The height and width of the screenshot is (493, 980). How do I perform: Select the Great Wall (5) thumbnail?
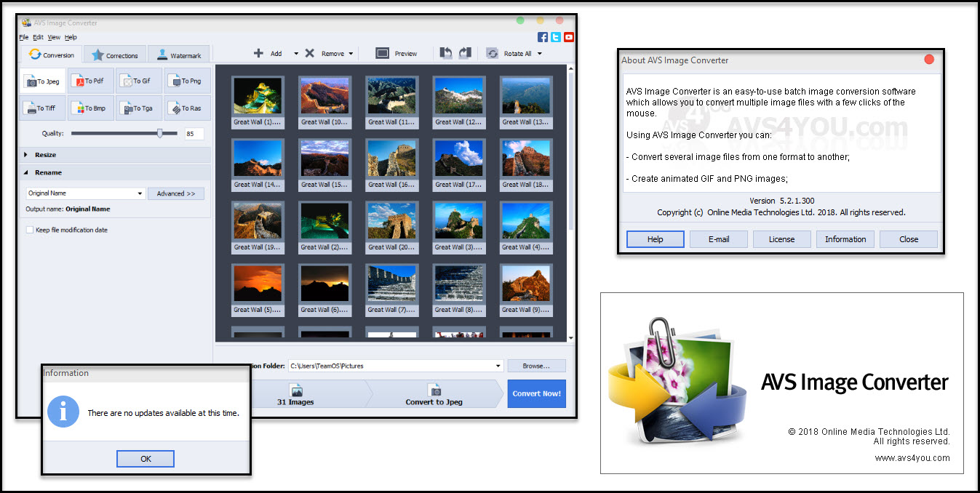pos(258,289)
